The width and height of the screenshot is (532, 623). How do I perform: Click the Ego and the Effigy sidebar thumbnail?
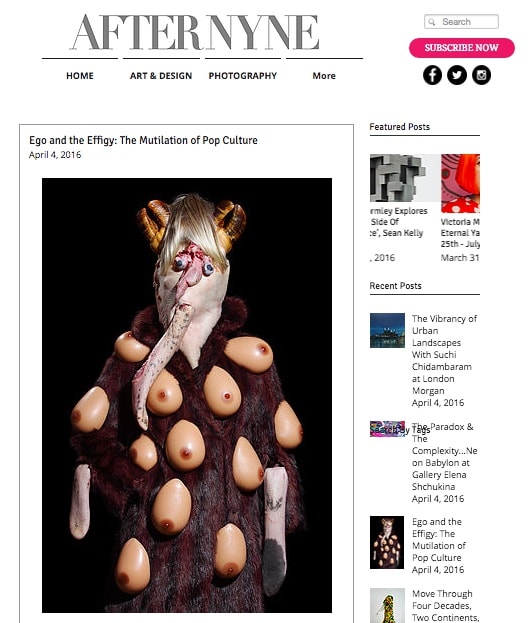click(x=387, y=542)
